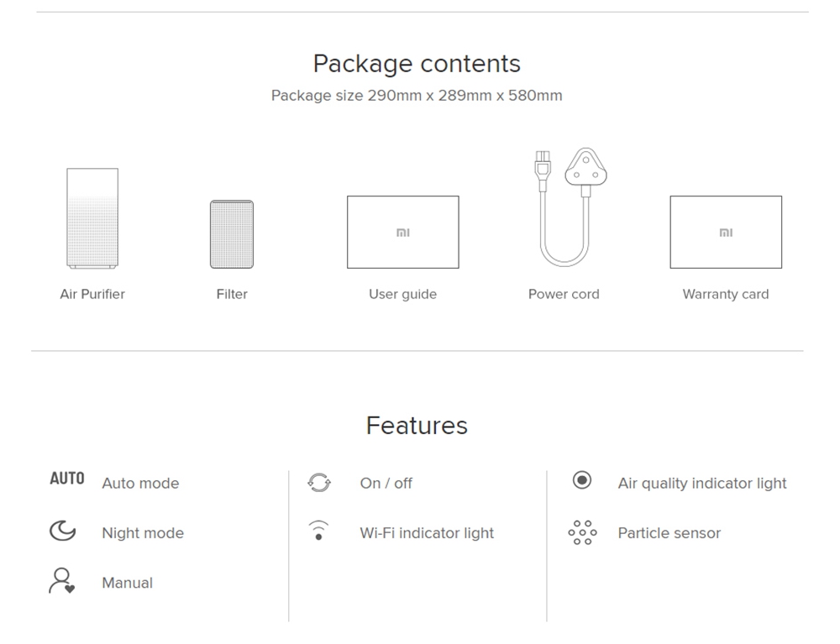Click the Air Purifier product illustration
840x644 pixels.
point(92,218)
